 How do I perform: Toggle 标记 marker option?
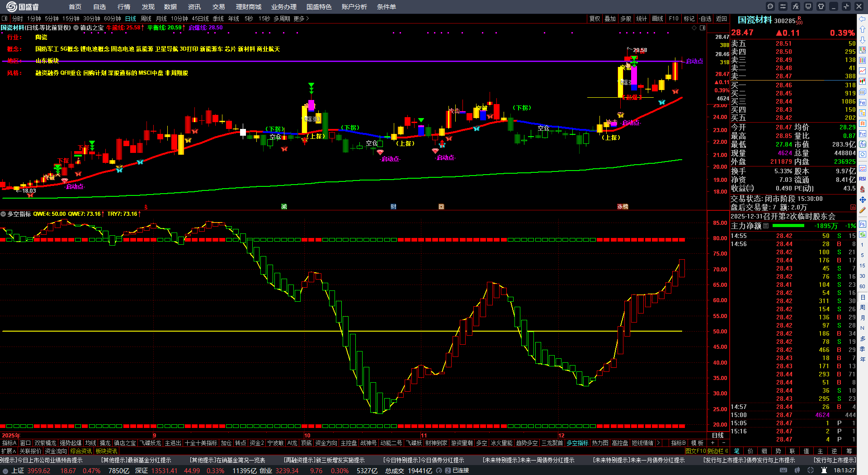[689, 19]
